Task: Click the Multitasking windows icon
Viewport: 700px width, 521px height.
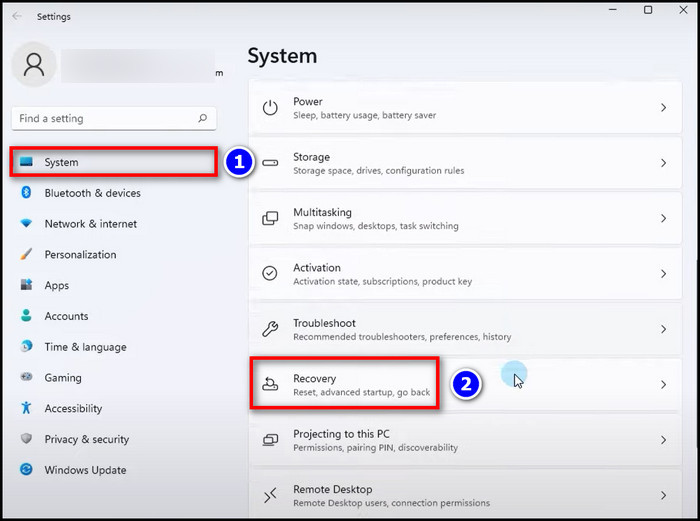Action: coord(270,218)
